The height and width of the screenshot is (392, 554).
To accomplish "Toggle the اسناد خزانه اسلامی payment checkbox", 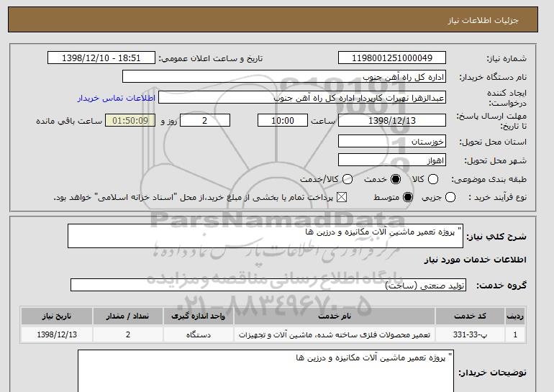I will click(x=342, y=197).
